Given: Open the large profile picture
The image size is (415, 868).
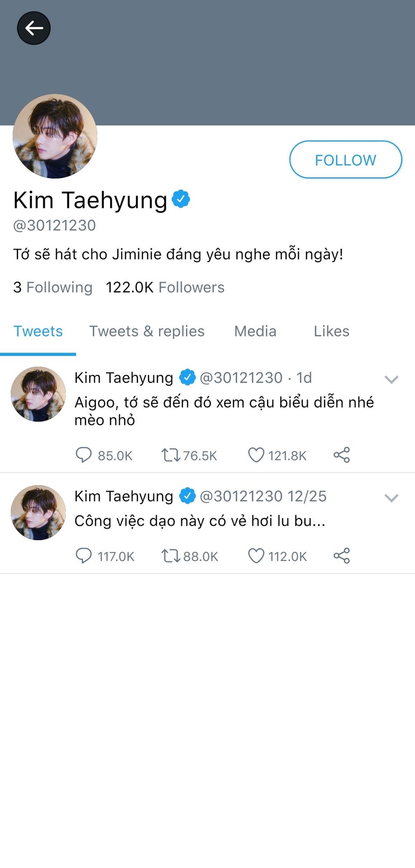Looking at the screenshot, I should coord(55,136).
